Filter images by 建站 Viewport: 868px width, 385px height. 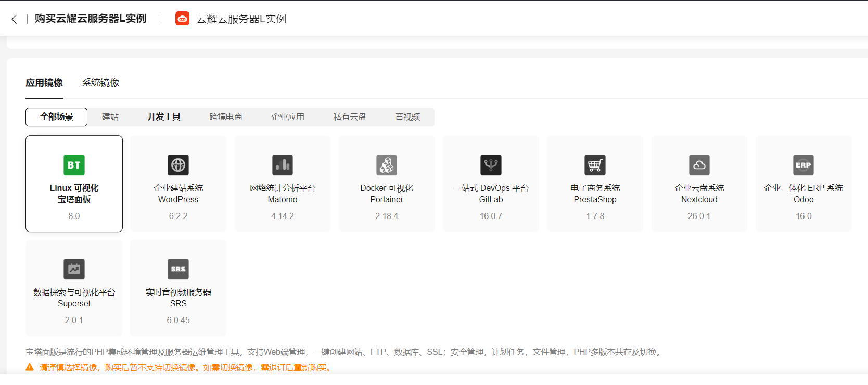click(110, 117)
